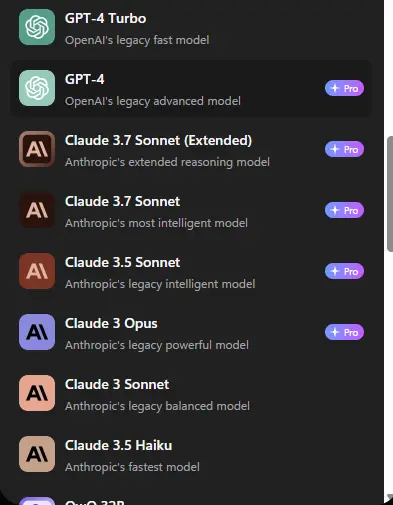Click the red-brown Claude 3.5 Sonnet icon
The height and width of the screenshot is (505, 393).
[37, 271]
